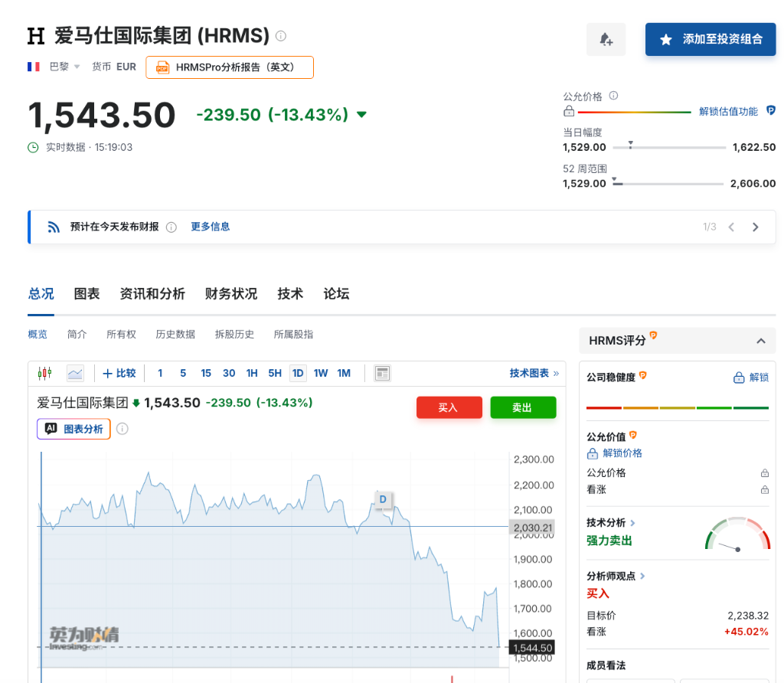Click the 公司稳健度 health color bar
Viewport: 784px width, 683px height.
coord(678,408)
